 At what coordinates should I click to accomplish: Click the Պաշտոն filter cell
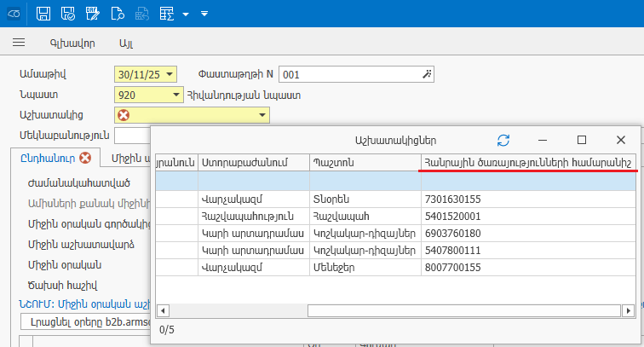point(365,181)
